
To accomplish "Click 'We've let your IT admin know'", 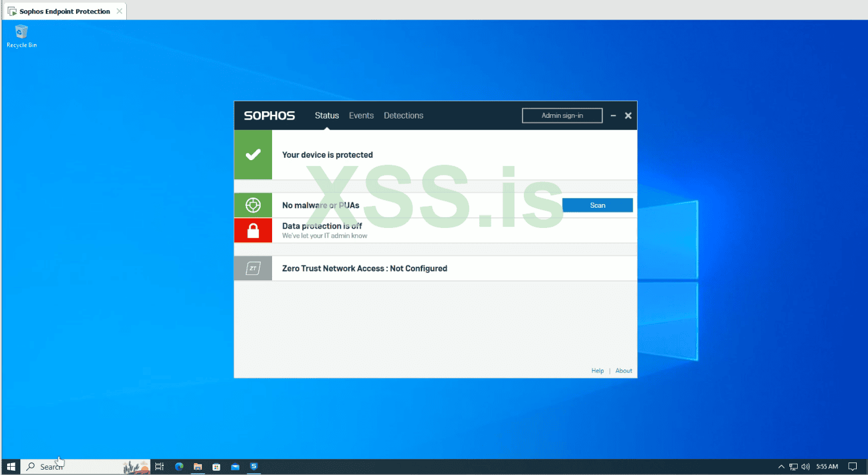I will click(x=324, y=236).
